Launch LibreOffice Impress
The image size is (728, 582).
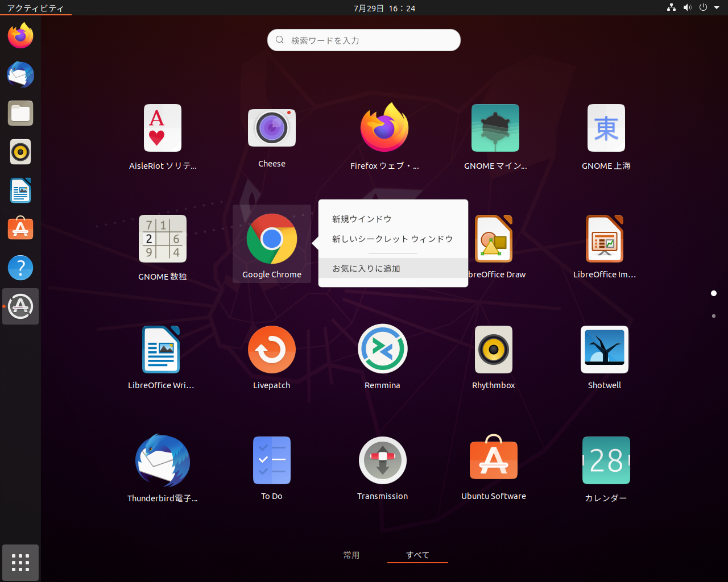(x=605, y=239)
